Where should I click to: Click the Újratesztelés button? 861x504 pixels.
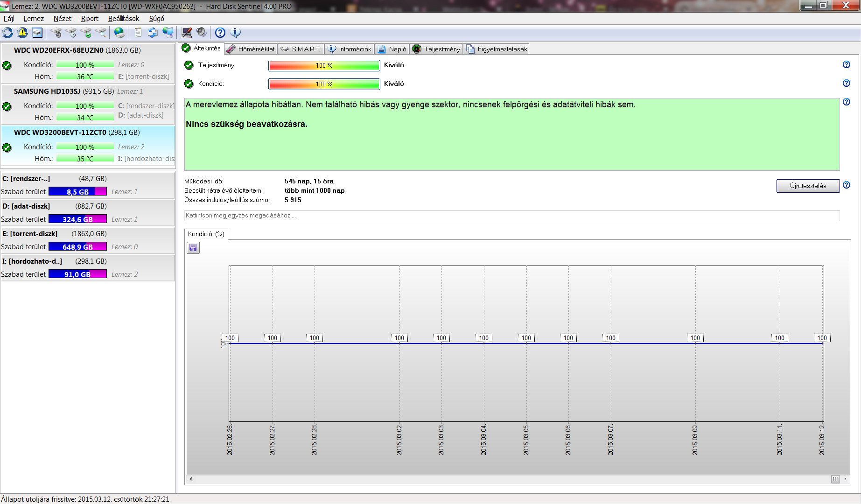point(808,186)
